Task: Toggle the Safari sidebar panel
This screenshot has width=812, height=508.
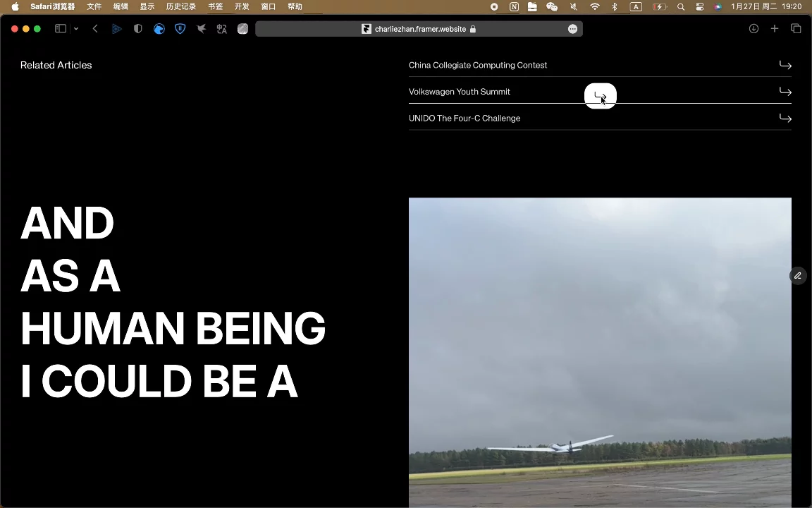Action: (x=61, y=29)
